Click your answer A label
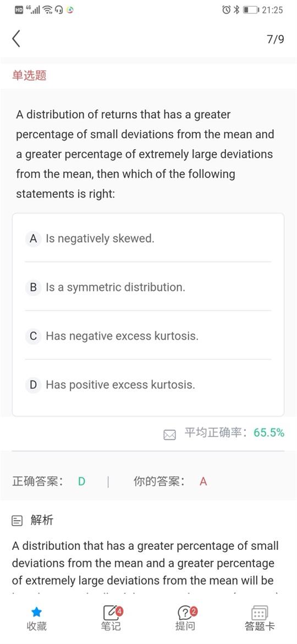297x644 pixels. (203, 482)
